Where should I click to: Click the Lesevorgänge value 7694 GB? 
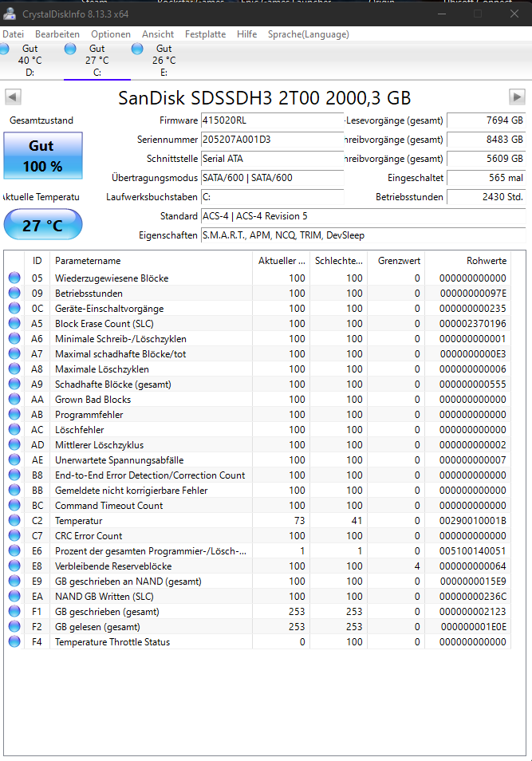(x=486, y=120)
